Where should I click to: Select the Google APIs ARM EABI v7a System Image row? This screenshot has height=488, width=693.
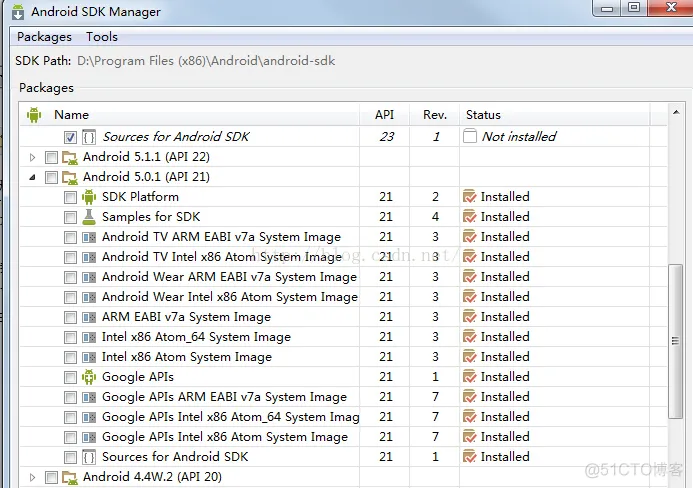point(343,397)
